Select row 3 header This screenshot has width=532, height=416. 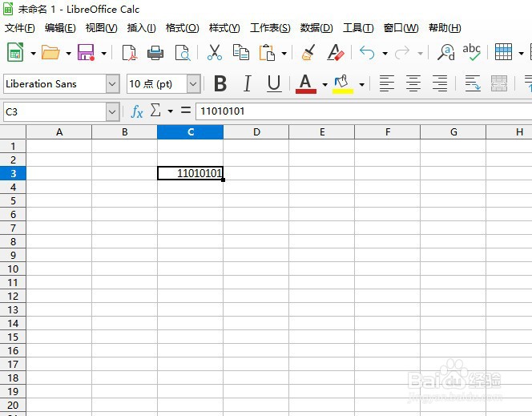click(x=13, y=173)
